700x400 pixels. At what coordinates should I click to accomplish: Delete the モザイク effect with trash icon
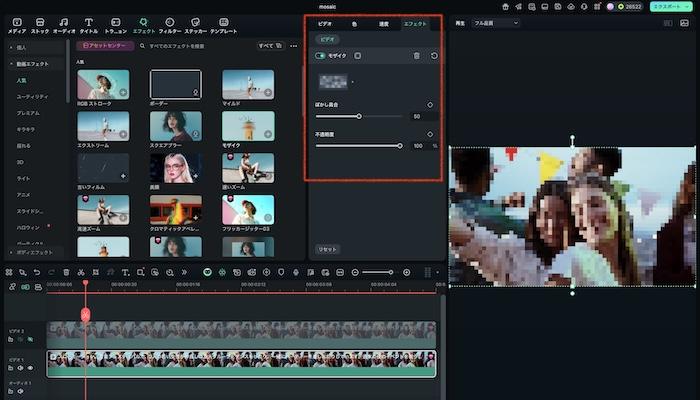pyautogui.click(x=417, y=56)
